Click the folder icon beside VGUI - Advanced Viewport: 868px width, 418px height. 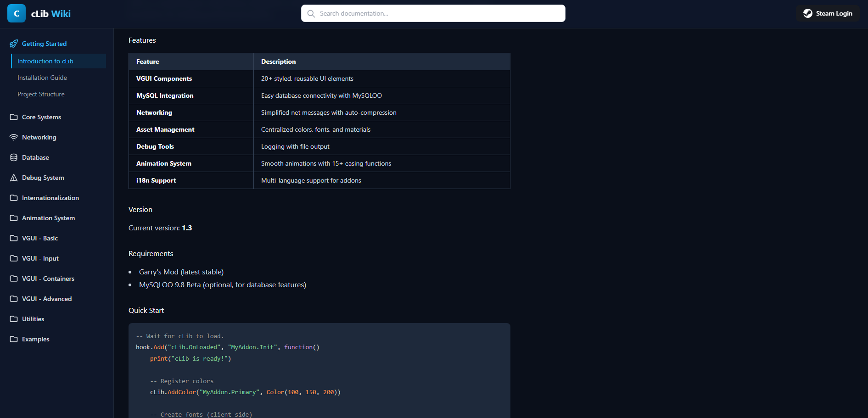(x=14, y=299)
